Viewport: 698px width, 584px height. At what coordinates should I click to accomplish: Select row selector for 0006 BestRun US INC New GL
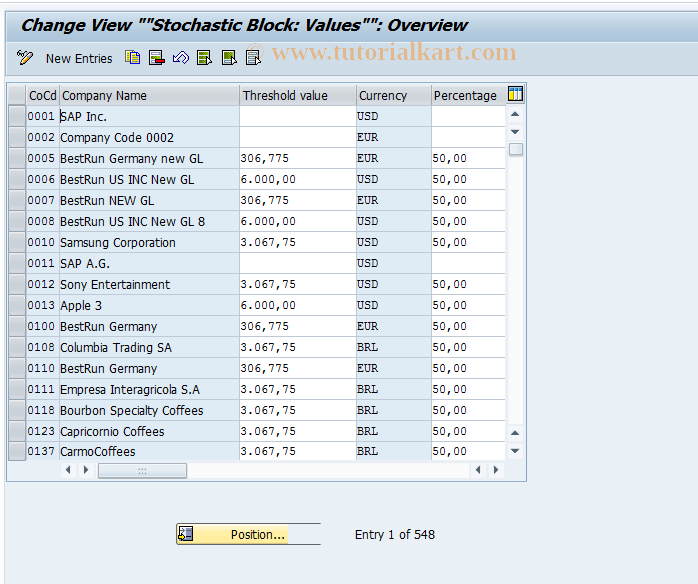(x=17, y=179)
